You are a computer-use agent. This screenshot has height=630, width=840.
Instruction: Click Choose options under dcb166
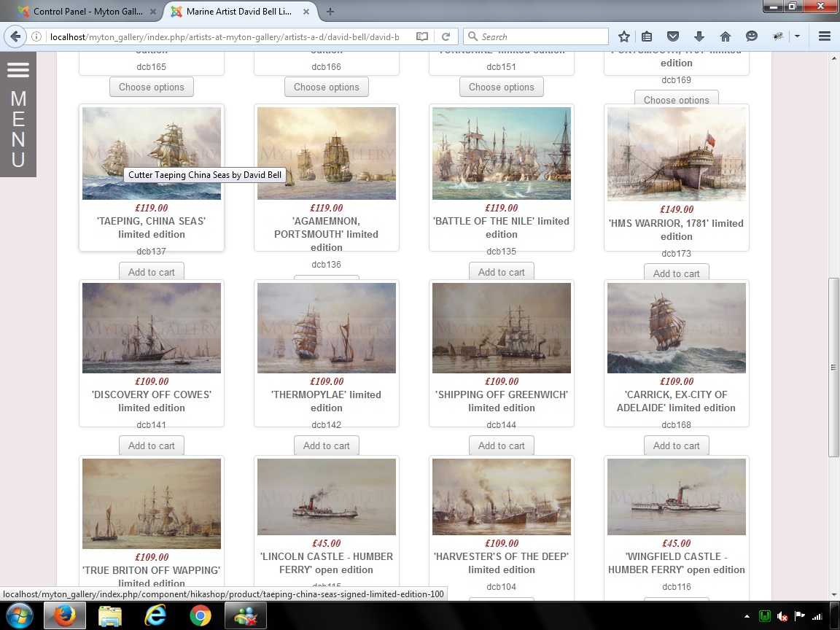pos(326,87)
